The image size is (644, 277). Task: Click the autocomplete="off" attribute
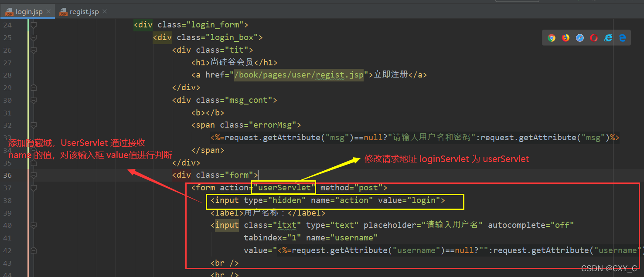(531, 225)
